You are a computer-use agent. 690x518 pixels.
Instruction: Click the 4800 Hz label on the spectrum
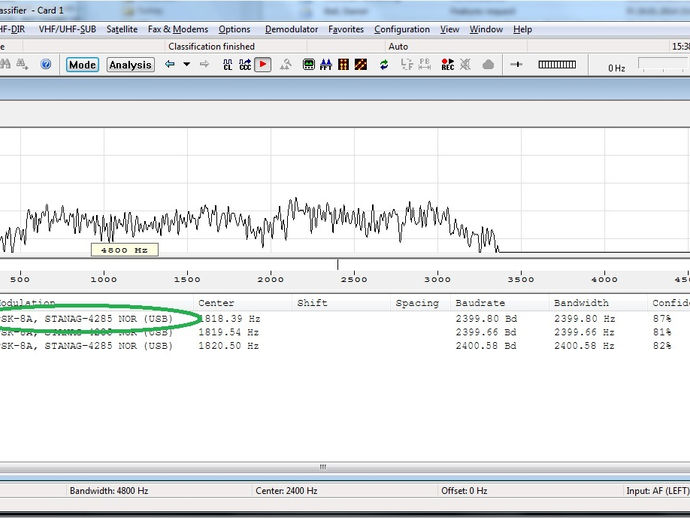click(125, 250)
